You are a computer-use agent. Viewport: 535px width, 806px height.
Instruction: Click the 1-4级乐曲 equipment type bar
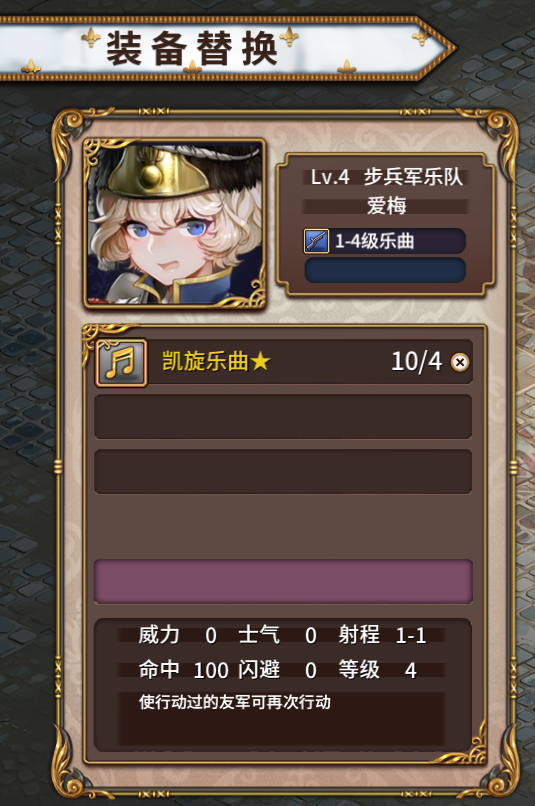pos(385,241)
